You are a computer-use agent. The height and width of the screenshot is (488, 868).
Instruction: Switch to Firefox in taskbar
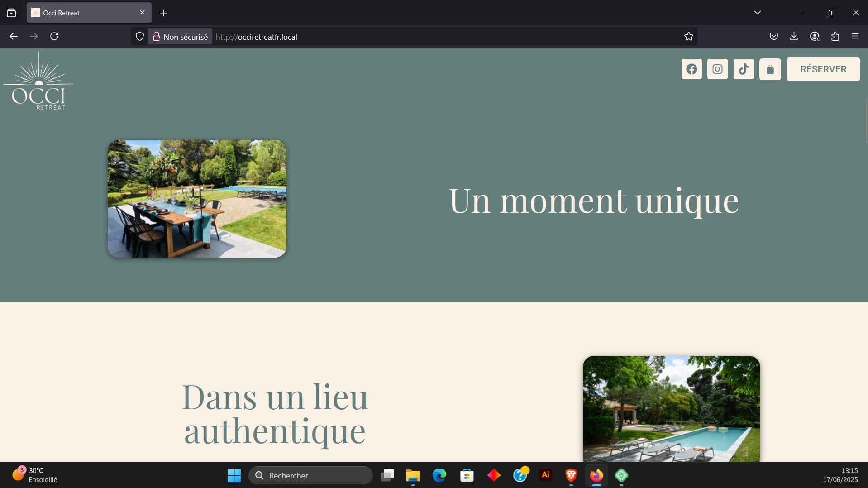pos(596,476)
